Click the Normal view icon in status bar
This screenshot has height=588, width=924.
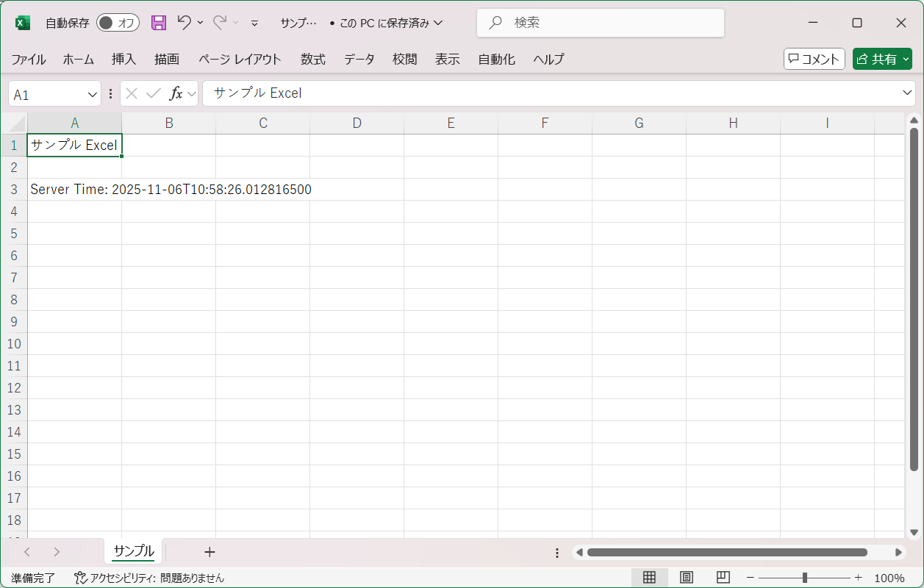pyautogui.click(x=649, y=578)
